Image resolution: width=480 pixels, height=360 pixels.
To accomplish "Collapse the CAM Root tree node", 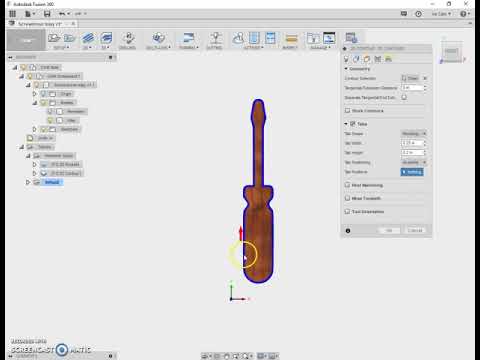I will pyautogui.click(x=15, y=67).
